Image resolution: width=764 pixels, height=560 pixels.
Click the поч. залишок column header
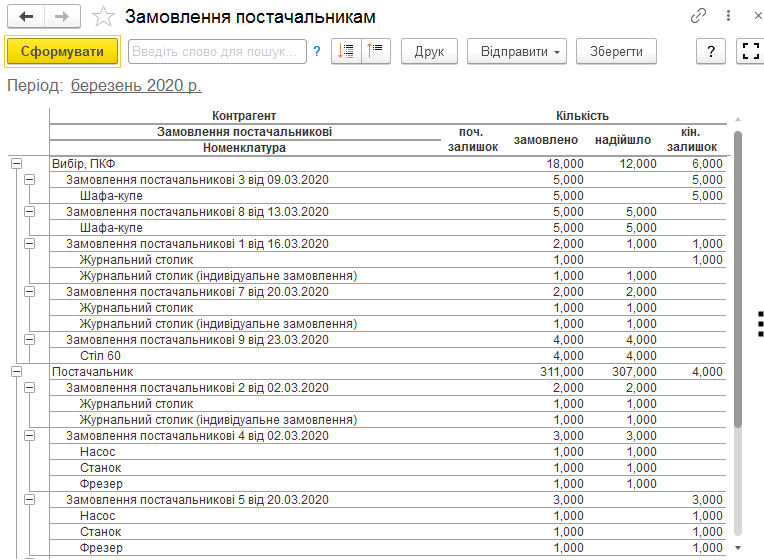pyautogui.click(x=473, y=139)
